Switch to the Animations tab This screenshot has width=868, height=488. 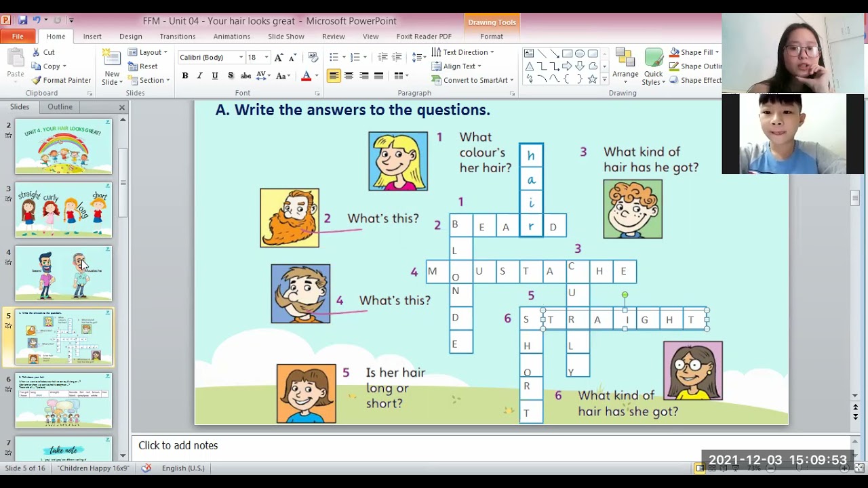point(232,37)
